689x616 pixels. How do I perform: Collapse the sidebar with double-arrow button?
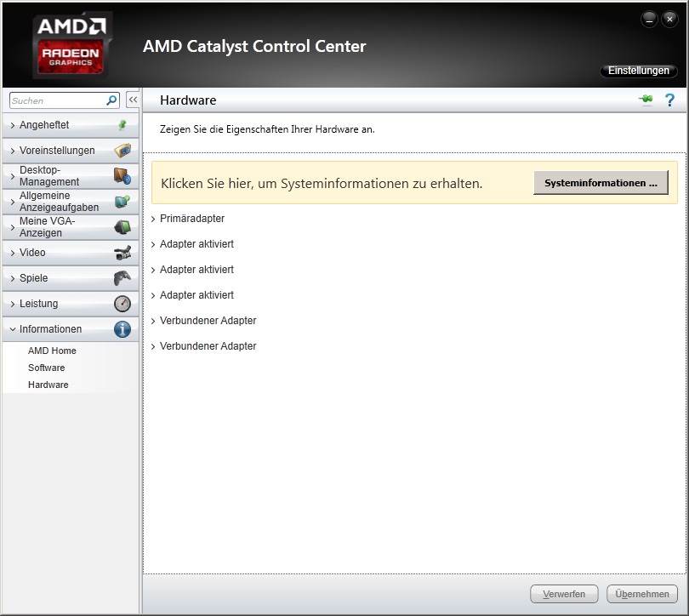133,100
